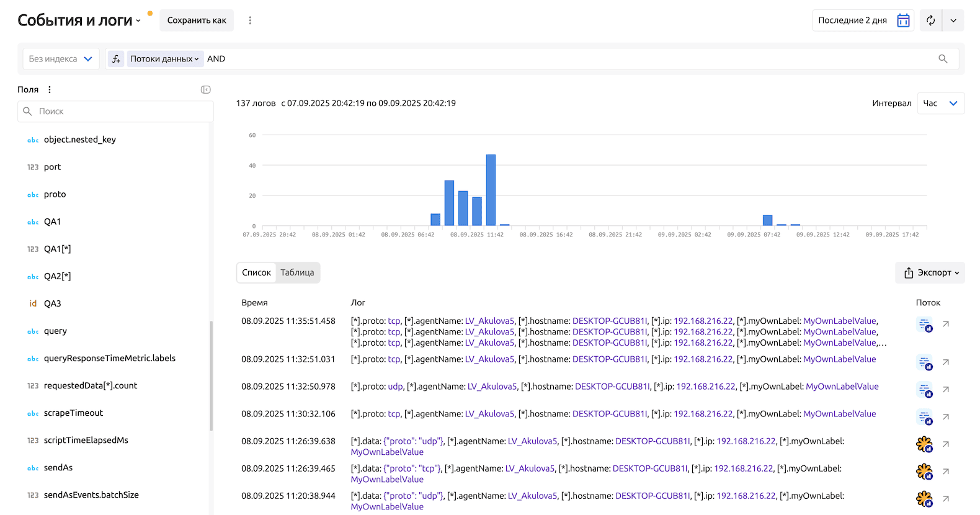Open the Поля options three-dot menu
The width and height of the screenshot is (980, 515).
click(50, 90)
